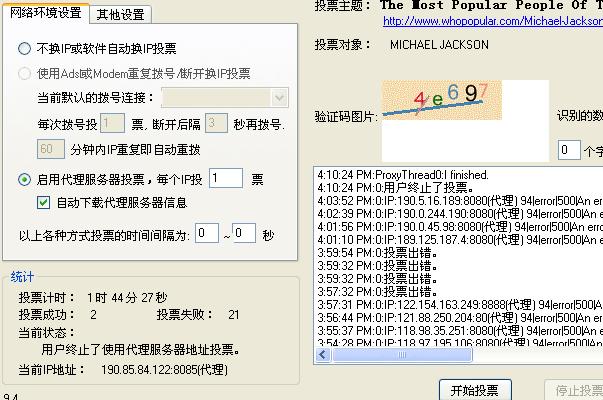Select 使用Ads或Modem重复拔号 radio option
This screenshot has width=603, height=400.
pyautogui.click(x=25, y=73)
